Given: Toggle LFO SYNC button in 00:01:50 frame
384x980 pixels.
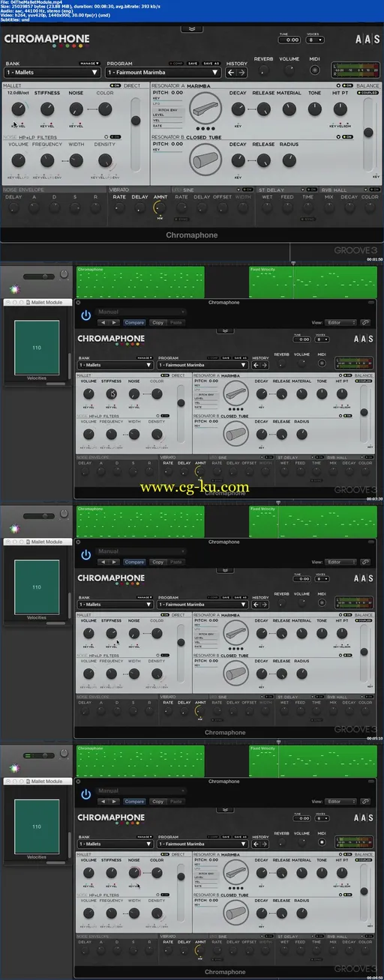Looking at the screenshot, I should click(181, 219).
